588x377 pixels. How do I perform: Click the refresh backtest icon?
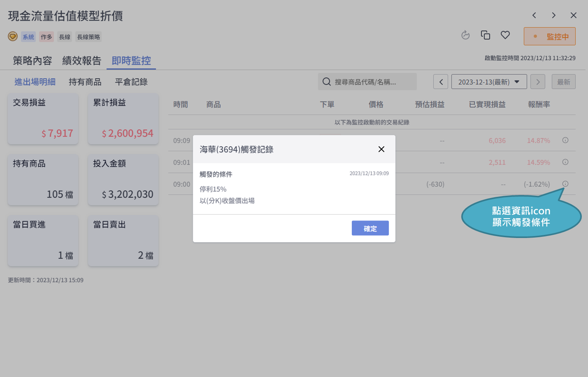[x=465, y=35]
